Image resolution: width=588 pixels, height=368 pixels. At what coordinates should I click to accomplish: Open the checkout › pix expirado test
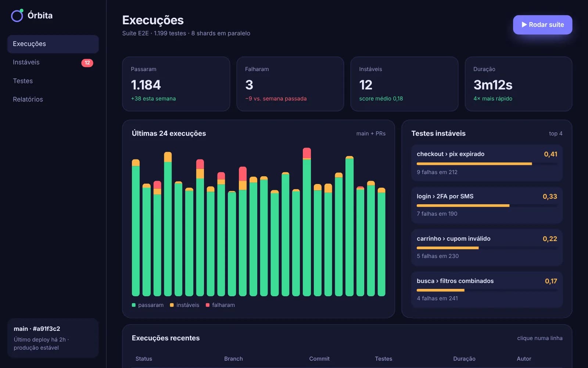(x=487, y=163)
